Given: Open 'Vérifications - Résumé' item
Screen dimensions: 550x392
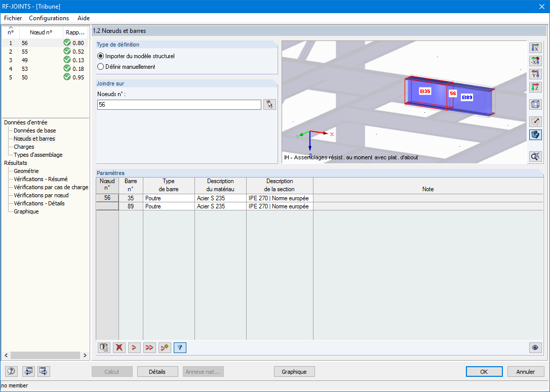Looking at the screenshot, I should coord(41,179).
